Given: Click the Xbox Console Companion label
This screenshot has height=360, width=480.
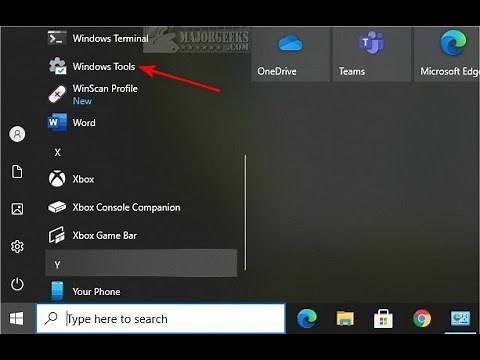Looking at the screenshot, I should pos(126,207).
